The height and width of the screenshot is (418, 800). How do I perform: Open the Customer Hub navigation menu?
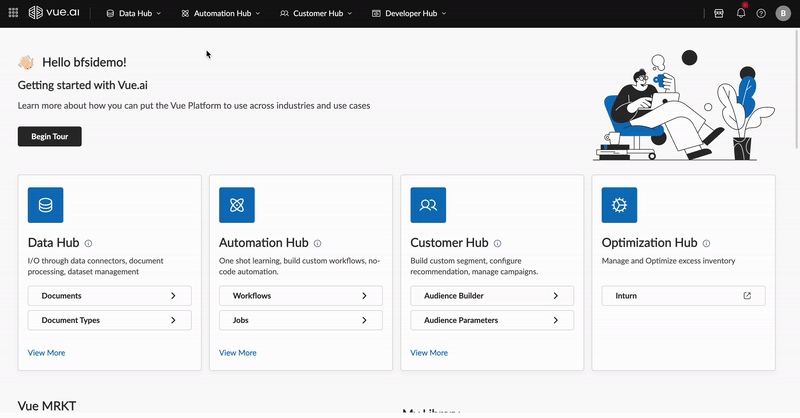[x=317, y=14]
